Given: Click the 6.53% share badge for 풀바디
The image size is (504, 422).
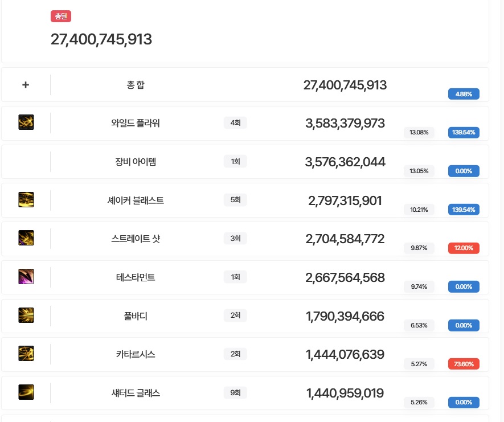Looking at the screenshot, I should point(419,325).
